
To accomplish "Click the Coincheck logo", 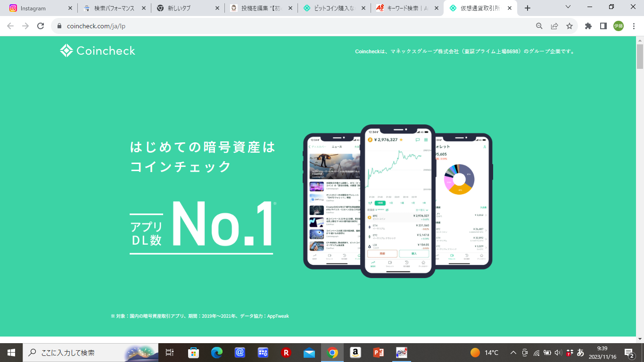I will [x=98, y=50].
